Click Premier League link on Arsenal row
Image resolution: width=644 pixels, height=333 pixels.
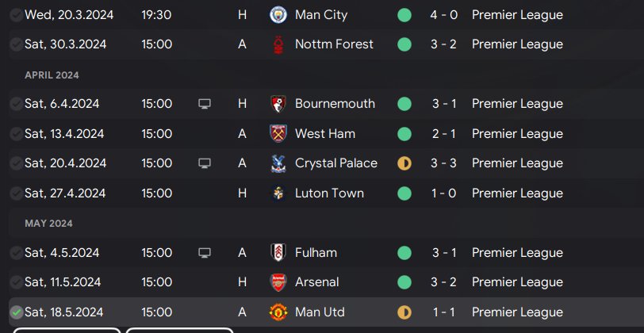(517, 282)
